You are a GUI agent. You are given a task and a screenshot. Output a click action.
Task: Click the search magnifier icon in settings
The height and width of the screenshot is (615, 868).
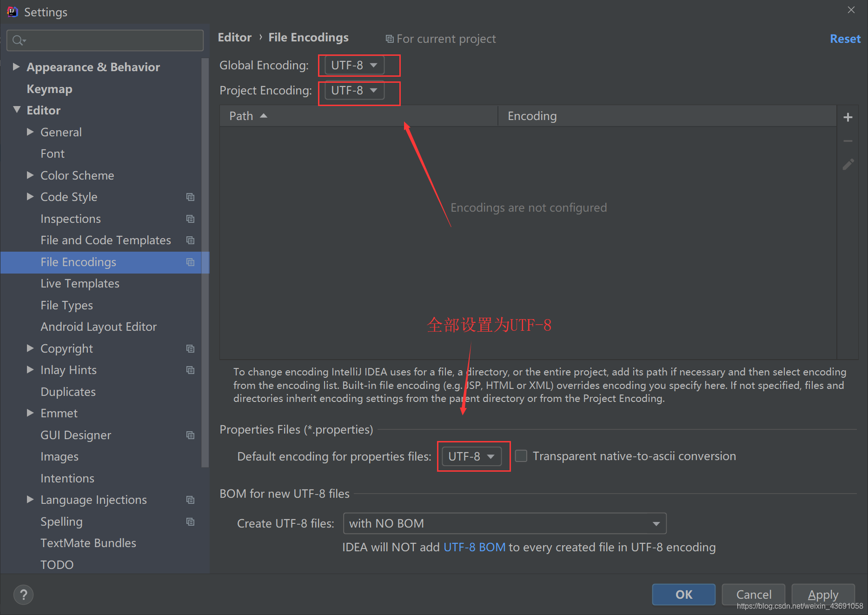point(19,40)
